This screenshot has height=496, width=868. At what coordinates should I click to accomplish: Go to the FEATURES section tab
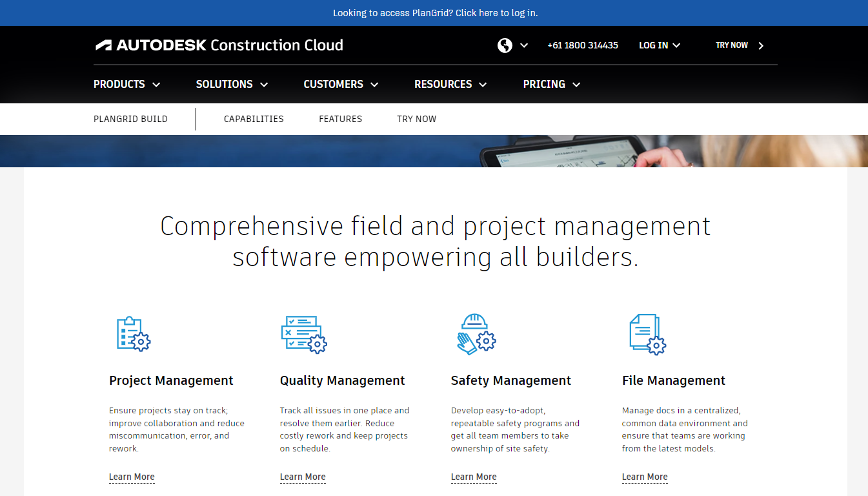pos(340,119)
